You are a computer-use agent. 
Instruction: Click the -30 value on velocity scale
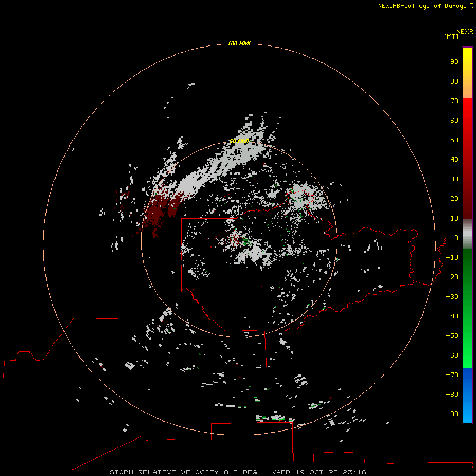(452, 297)
